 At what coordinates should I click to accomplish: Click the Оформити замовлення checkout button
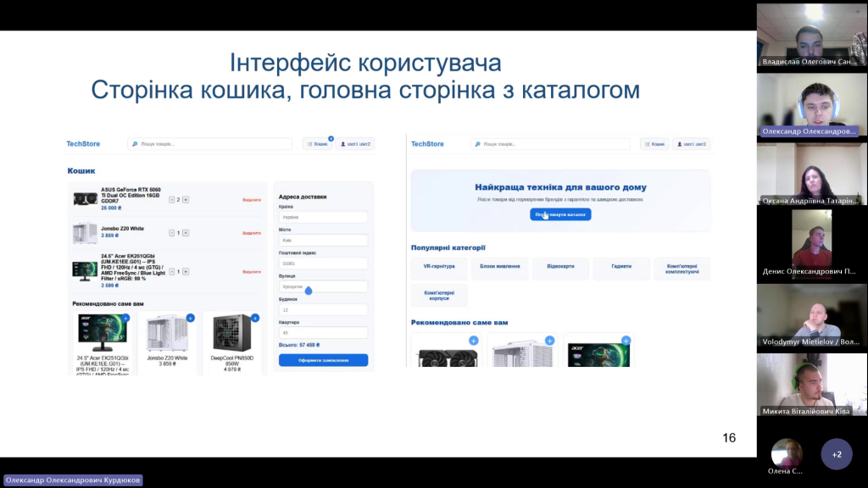323,360
